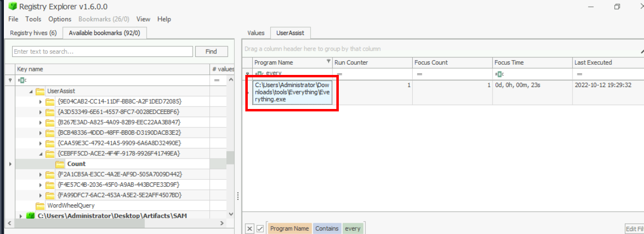This screenshot has width=644, height=234.
Task: Click folder icon of {CEBFF5CD-ACE2-4F4F-9178-9926F41749EA}
Action: 50,153
